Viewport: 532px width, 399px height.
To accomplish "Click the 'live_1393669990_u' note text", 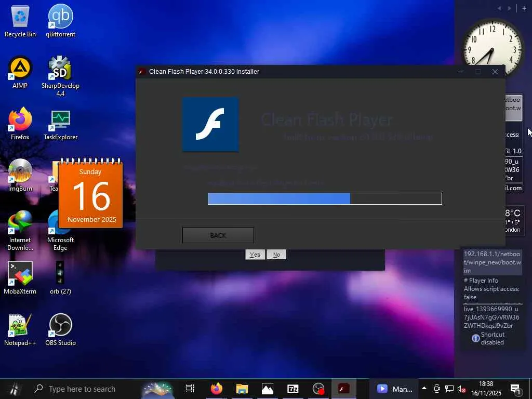I will (x=491, y=309).
